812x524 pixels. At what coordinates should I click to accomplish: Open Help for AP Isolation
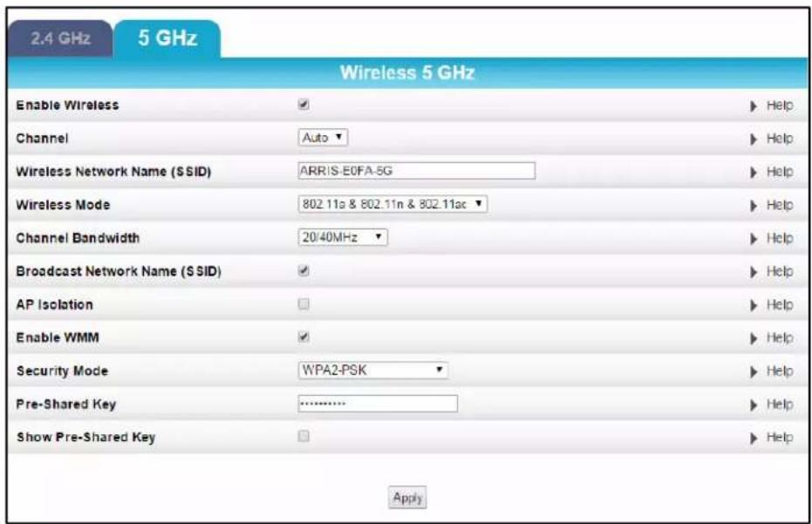[772, 304]
